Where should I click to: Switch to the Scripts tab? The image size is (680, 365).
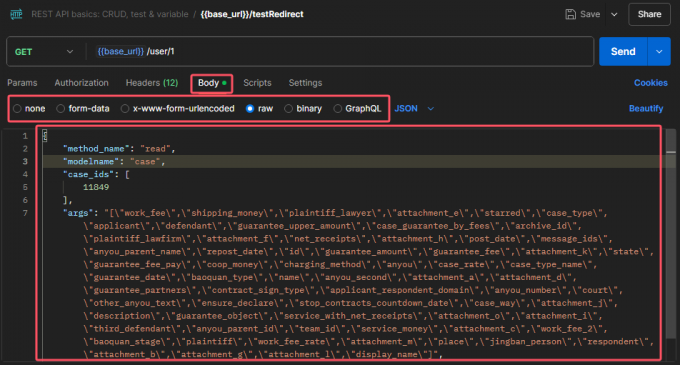(x=257, y=83)
